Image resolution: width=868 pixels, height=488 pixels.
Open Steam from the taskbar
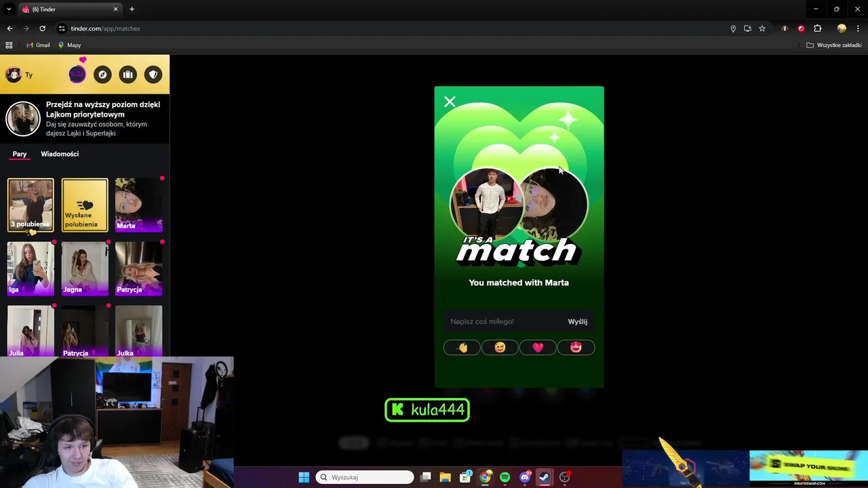pos(545,477)
